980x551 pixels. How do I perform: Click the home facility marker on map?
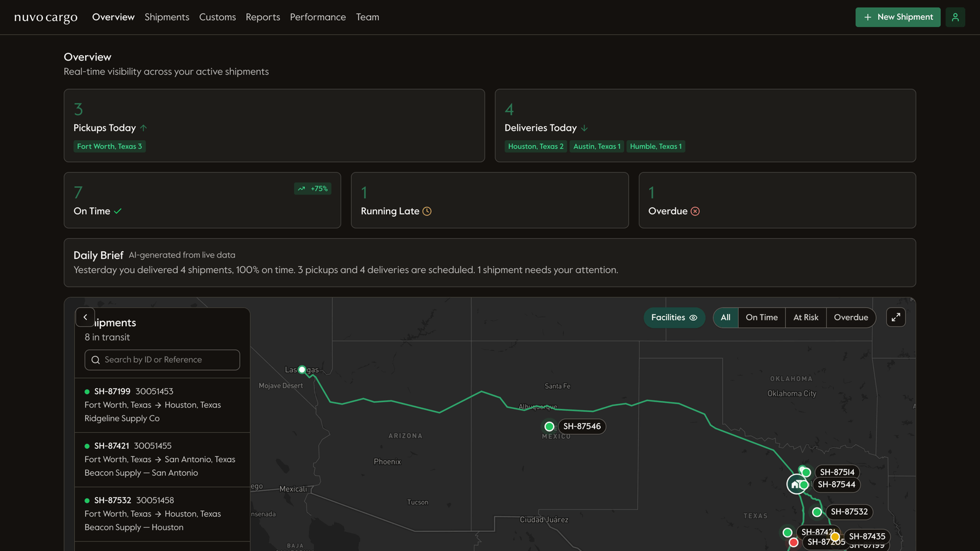pos(795,484)
